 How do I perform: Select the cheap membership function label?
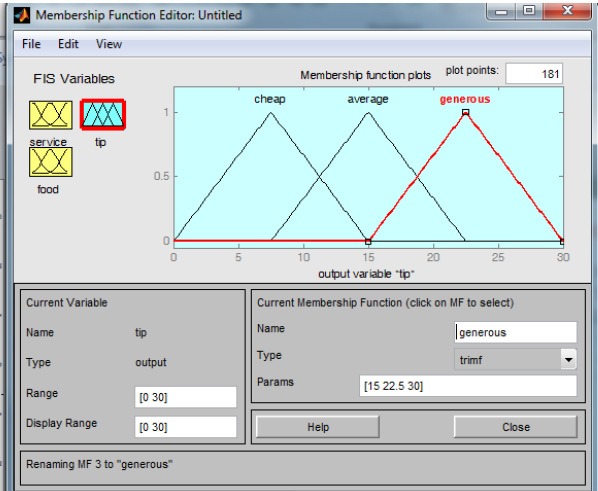[270, 99]
